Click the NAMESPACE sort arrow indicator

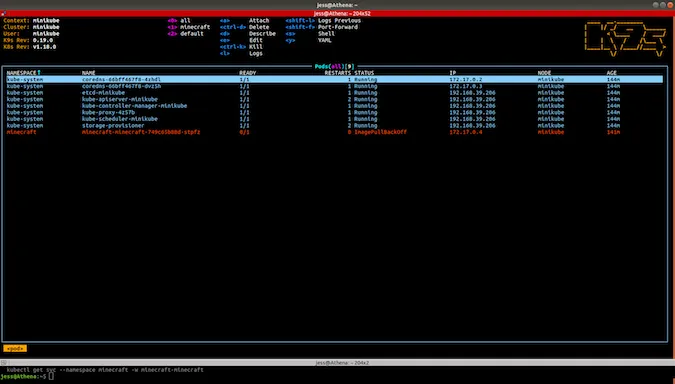[x=39, y=73]
